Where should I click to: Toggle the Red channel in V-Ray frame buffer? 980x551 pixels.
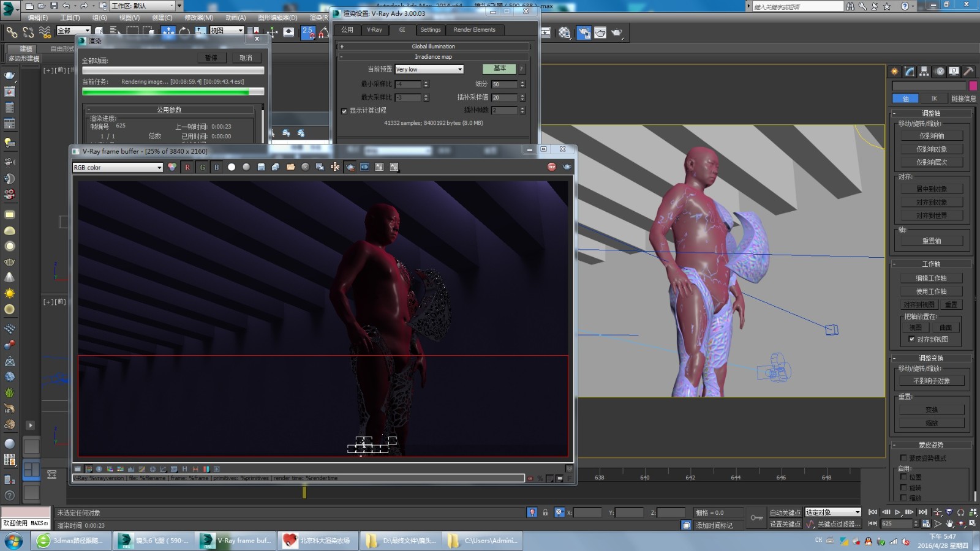click(187, 167)
